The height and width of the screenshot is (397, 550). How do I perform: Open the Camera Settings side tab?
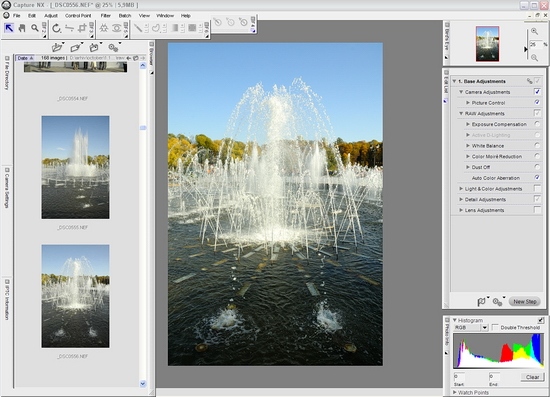pos(7,188)
